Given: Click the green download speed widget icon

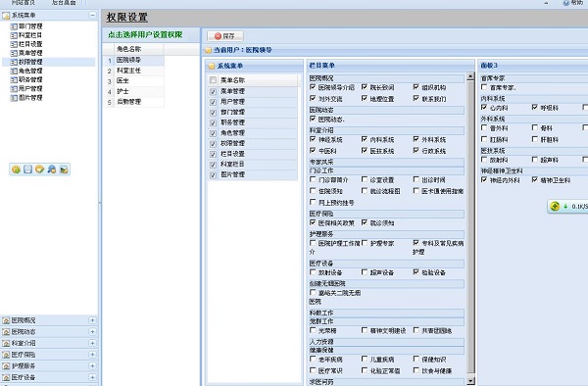Looking at the screenshot, I should point(555,206).
